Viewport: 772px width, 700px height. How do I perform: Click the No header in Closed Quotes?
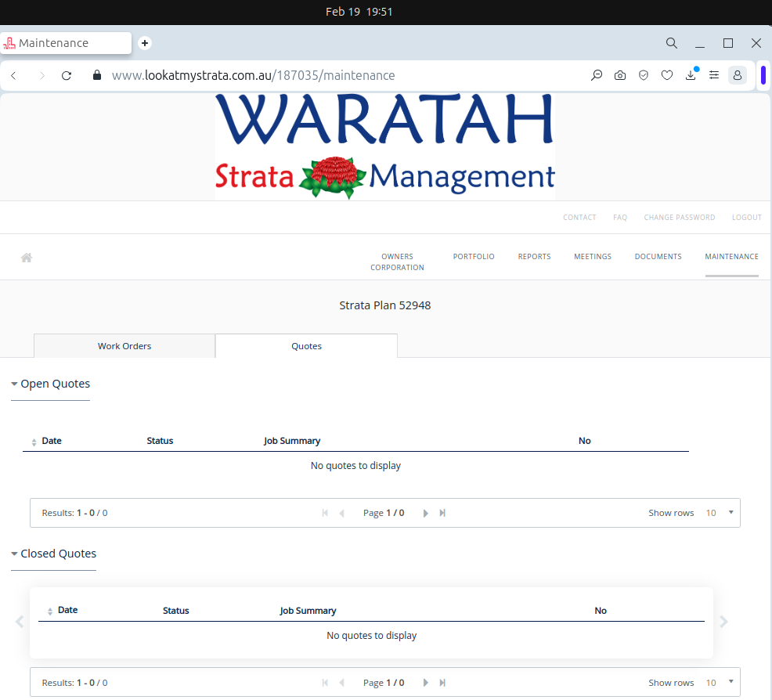click(x=601, y=611)
